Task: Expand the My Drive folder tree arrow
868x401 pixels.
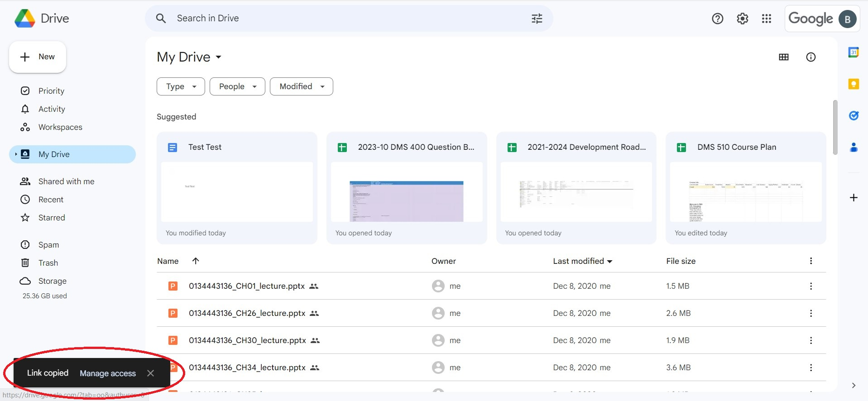Action: pyautogui.click(x=16, y=154)
